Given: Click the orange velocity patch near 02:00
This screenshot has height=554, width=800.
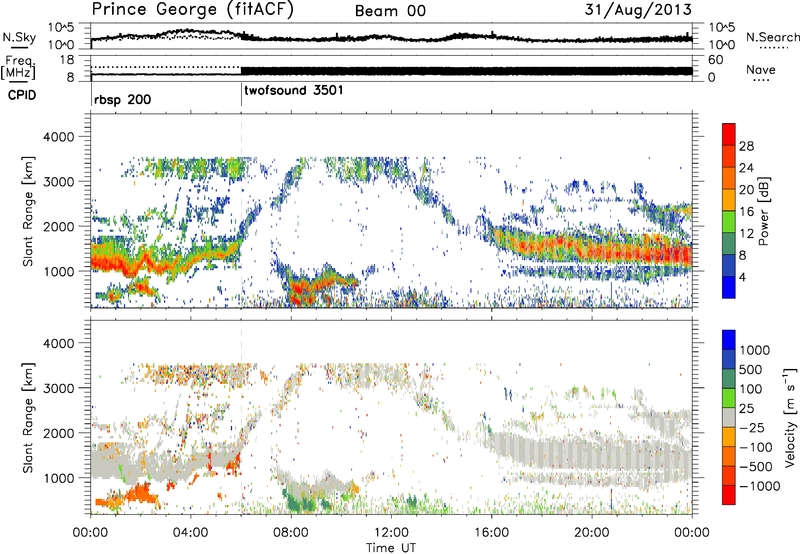Looking at the screenshot, I should click(140, 494).
